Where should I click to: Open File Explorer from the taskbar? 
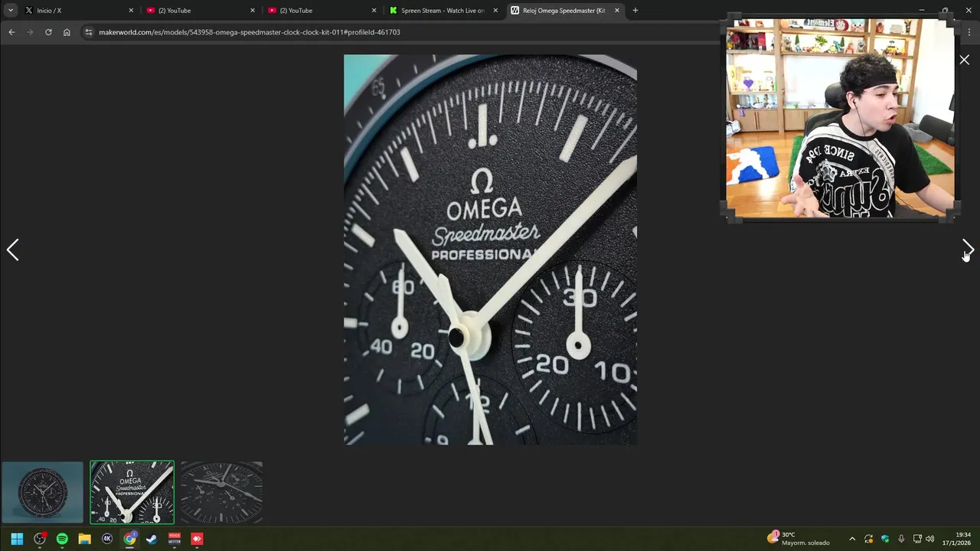tap(84, 539)
